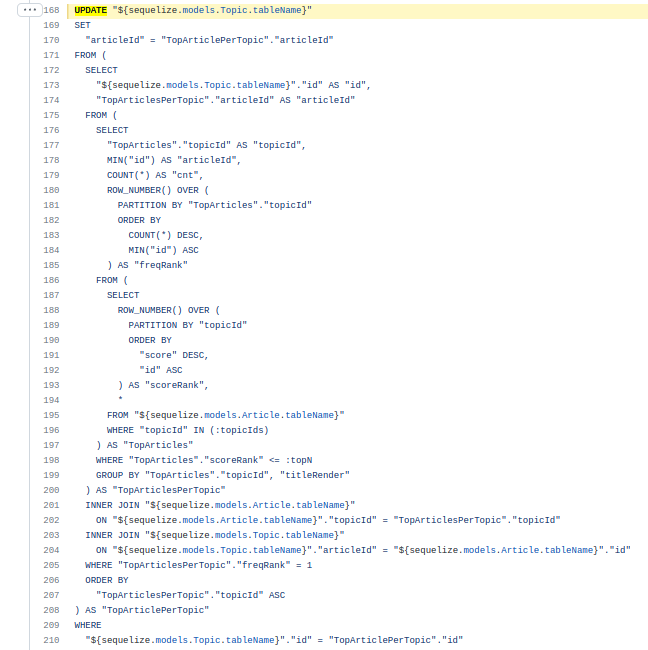Click '(:topicIds)' on line 196
The width and height of the screenshot is (648, 650).
[239, 430]
